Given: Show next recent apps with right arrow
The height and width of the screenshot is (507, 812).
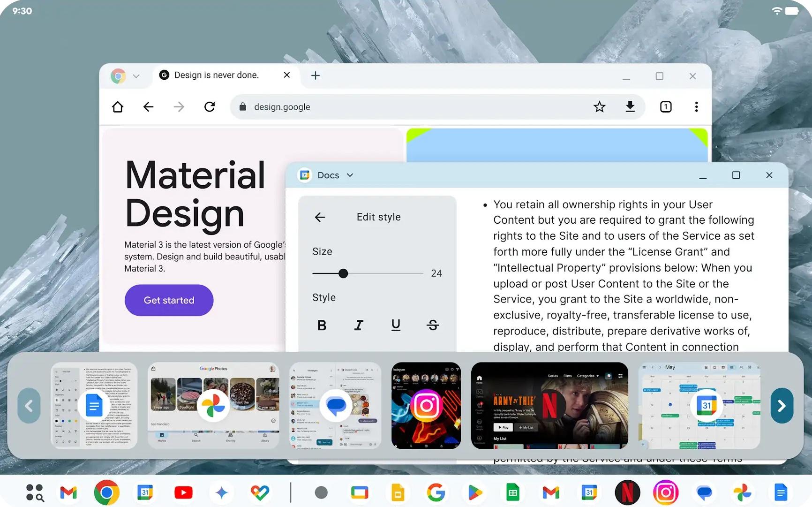Looking at the screenshot, I should coord(782,406).
